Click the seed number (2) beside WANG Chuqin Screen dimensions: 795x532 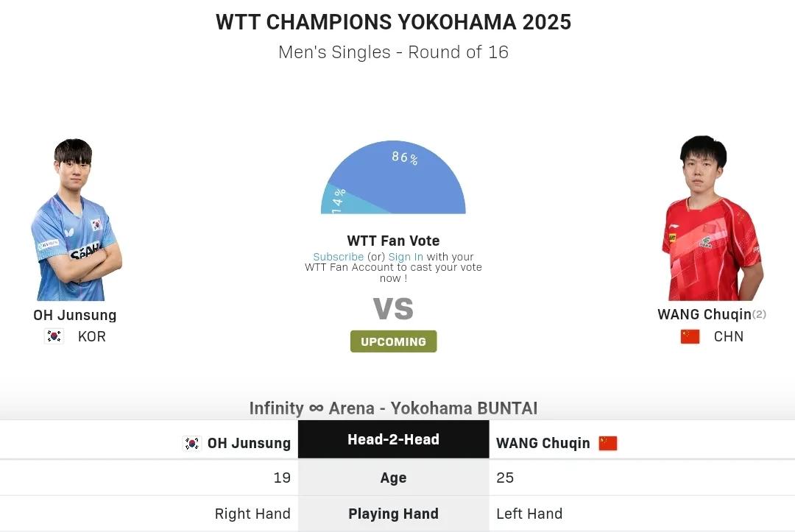point(759,314)
